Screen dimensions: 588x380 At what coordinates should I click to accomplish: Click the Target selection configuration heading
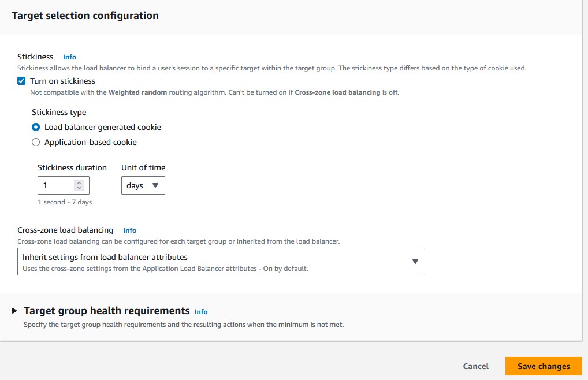[85, 16]
